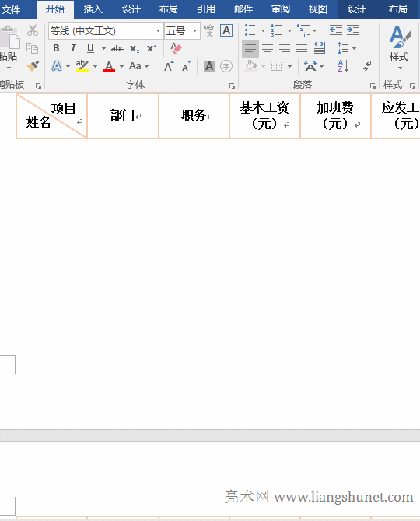Switch to the 引用 References tab
This screenshot has height=521, width=420.
[205, 9]
